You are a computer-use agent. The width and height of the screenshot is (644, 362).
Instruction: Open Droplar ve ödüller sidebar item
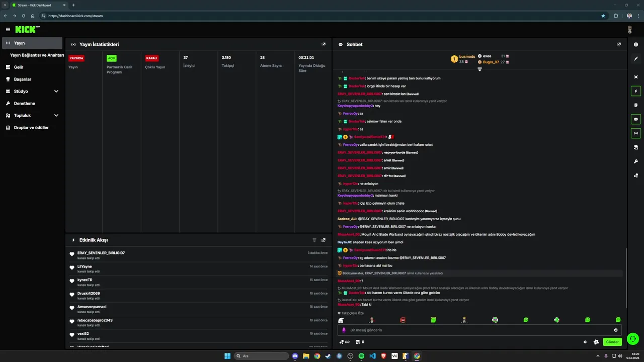tap(32, 128)
